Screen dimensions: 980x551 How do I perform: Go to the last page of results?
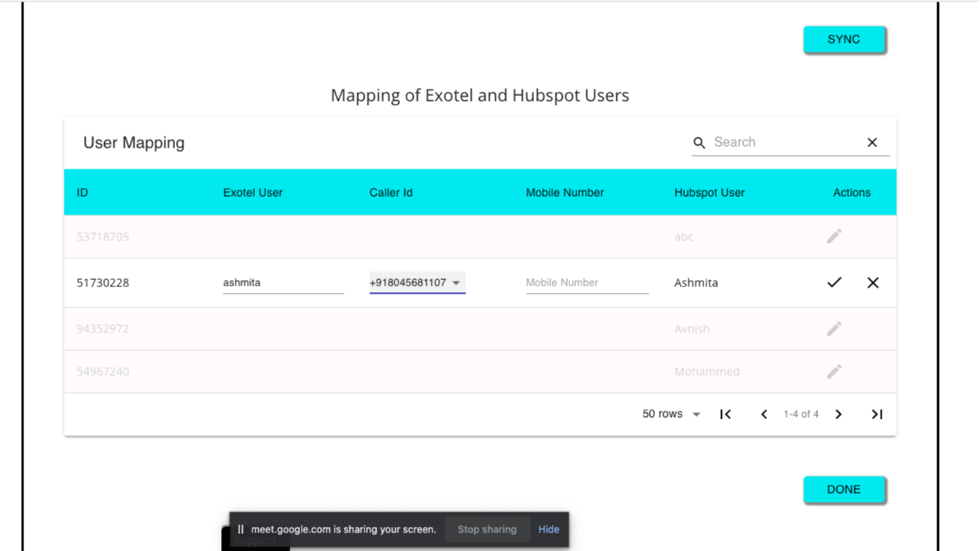click(877, 414)
